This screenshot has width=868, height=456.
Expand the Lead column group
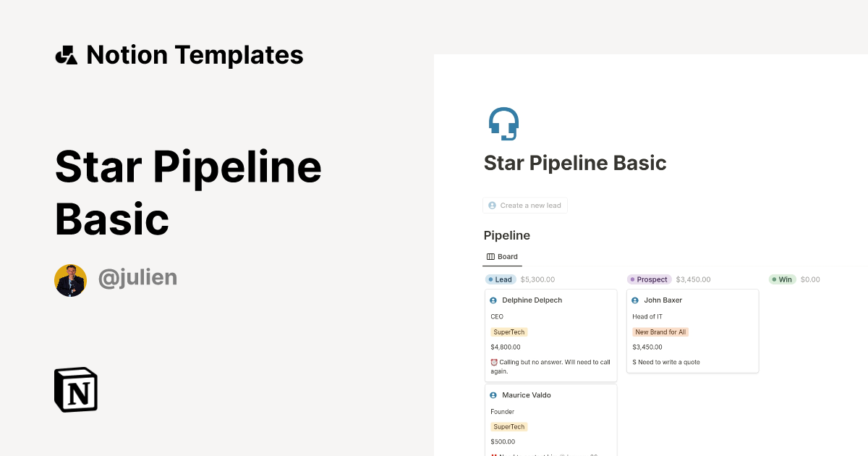pos(501,279)
